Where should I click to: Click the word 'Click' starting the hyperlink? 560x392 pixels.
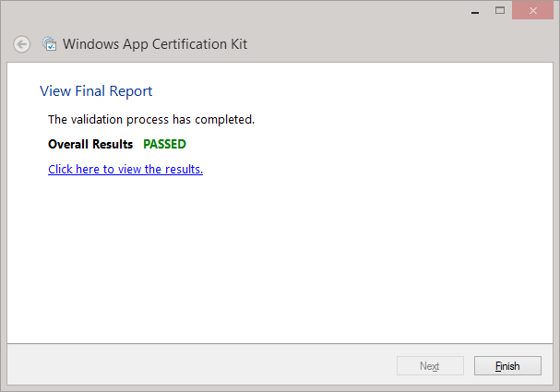click(x=61, y=169)
